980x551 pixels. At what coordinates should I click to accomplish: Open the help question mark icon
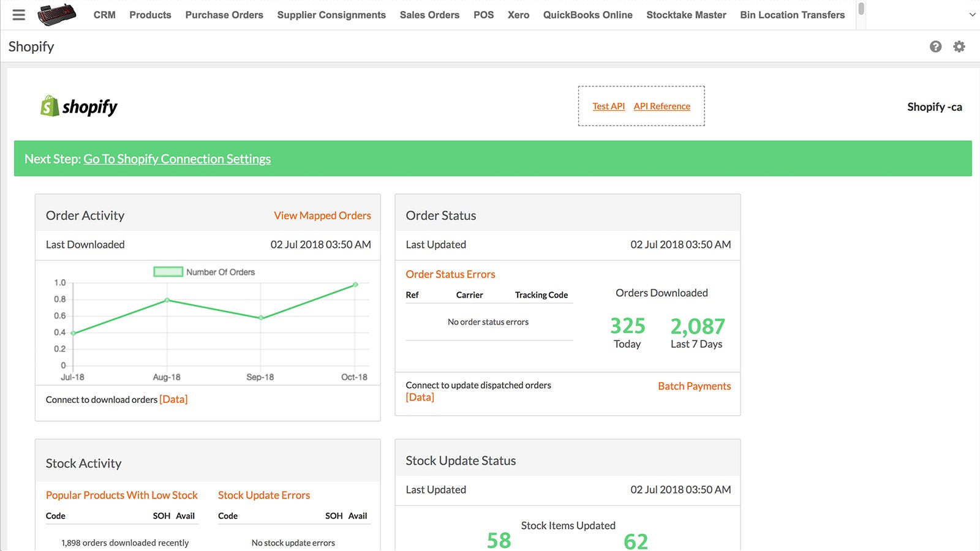coord(935,47)
